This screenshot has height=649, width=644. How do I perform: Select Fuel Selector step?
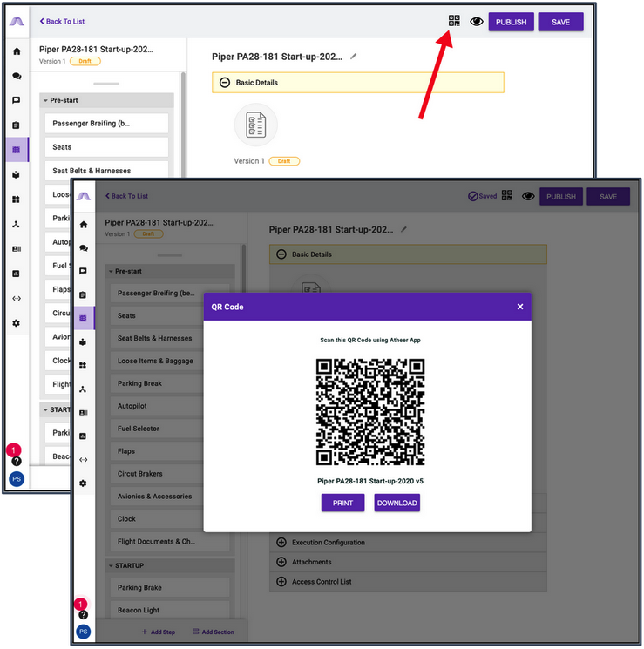coord(157,429)
